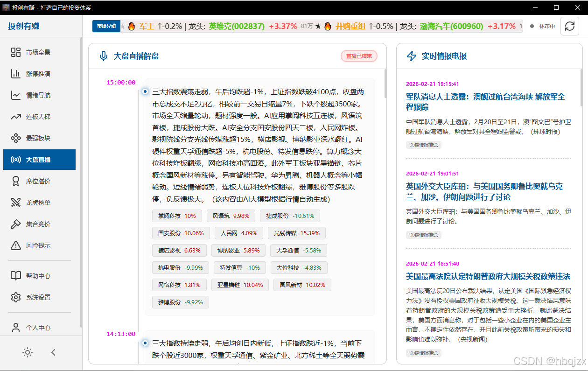Click stock tag 杭电股份 -9.99%
588x371 pixels.
(x=180, y=267)
